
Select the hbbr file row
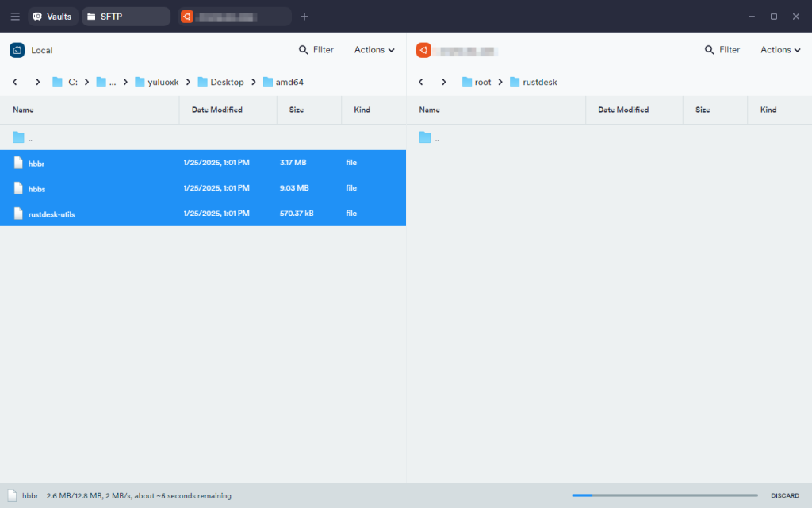coord(203,163)
